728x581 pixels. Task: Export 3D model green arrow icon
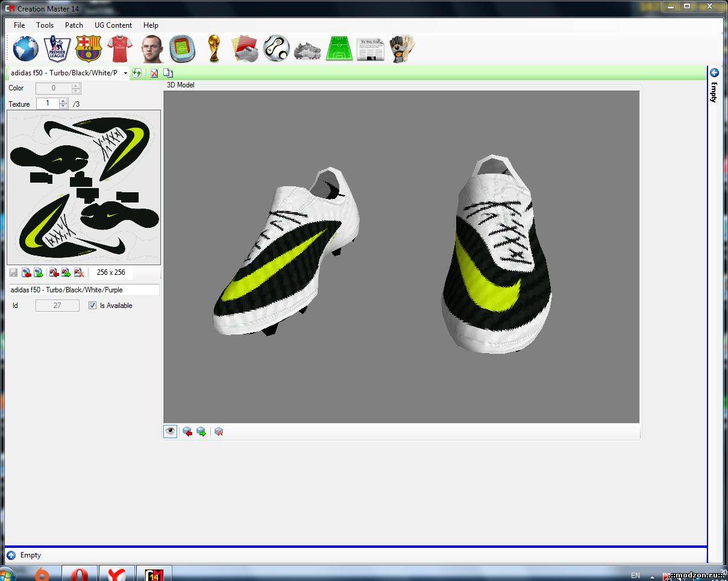point(201,432)
